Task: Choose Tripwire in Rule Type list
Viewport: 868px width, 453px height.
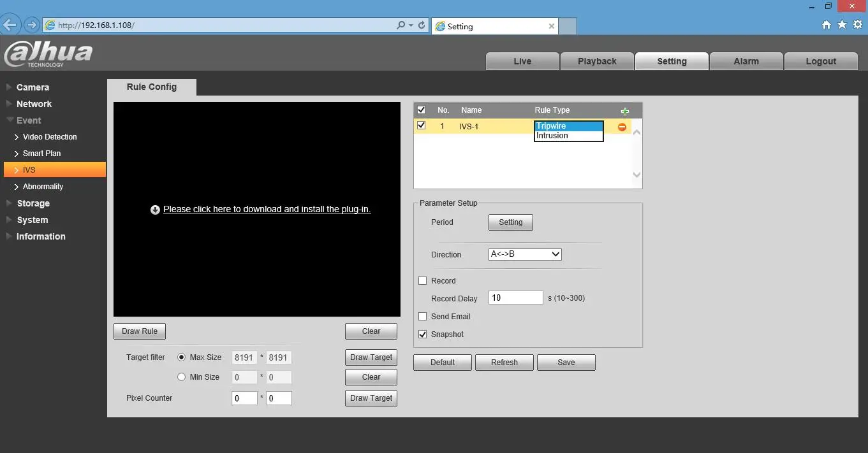Action: [x=568, y=126]
